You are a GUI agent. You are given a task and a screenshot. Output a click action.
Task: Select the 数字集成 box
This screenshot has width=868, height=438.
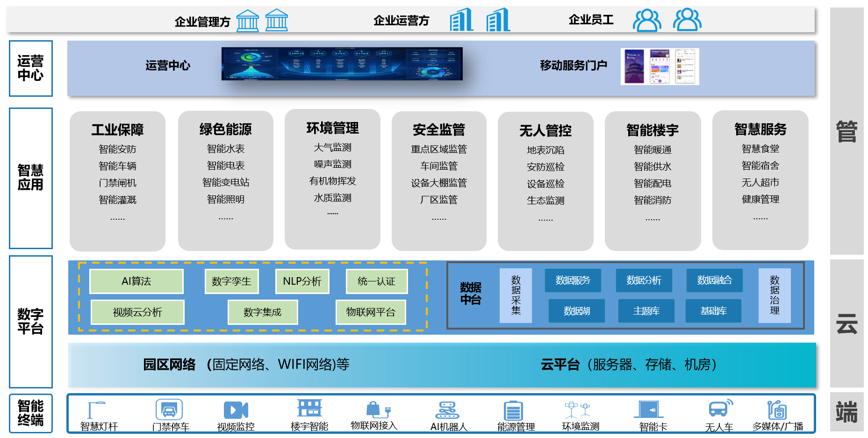[x=263, y=312]
